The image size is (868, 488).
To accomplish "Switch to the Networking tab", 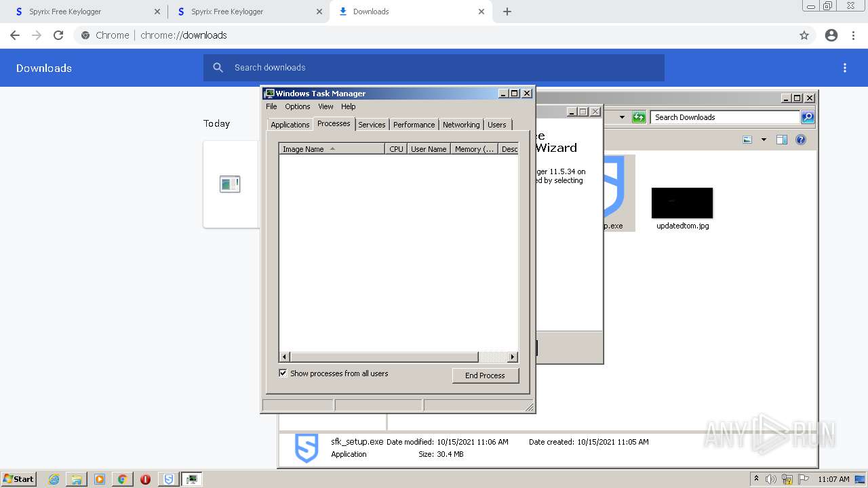I will [x=461, y=125].
